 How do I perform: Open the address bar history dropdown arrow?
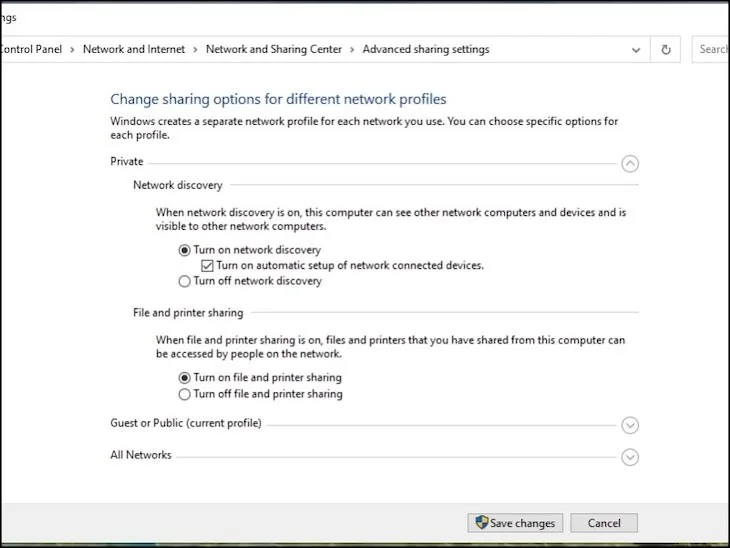[x=636, y=49]
